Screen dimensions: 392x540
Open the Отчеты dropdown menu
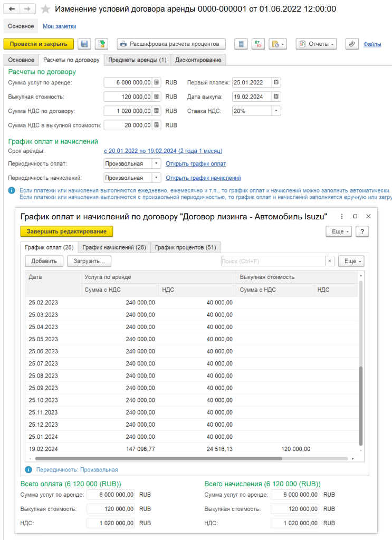pos(316,44)
